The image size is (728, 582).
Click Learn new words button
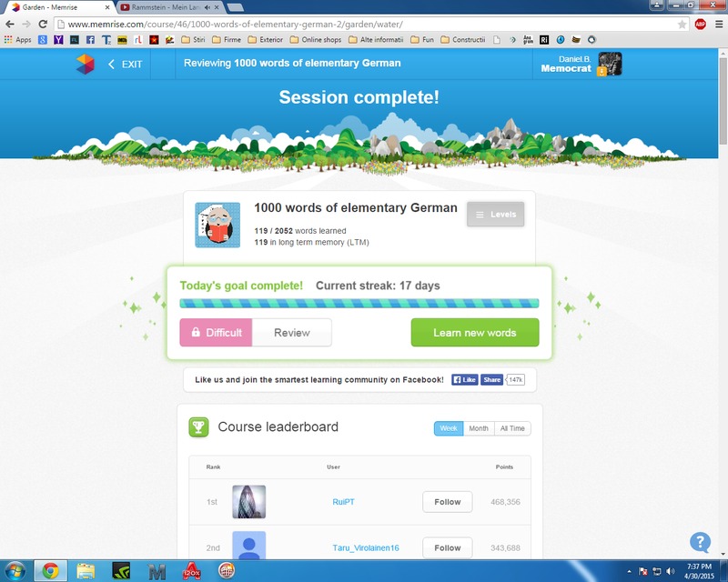point(474,332)
